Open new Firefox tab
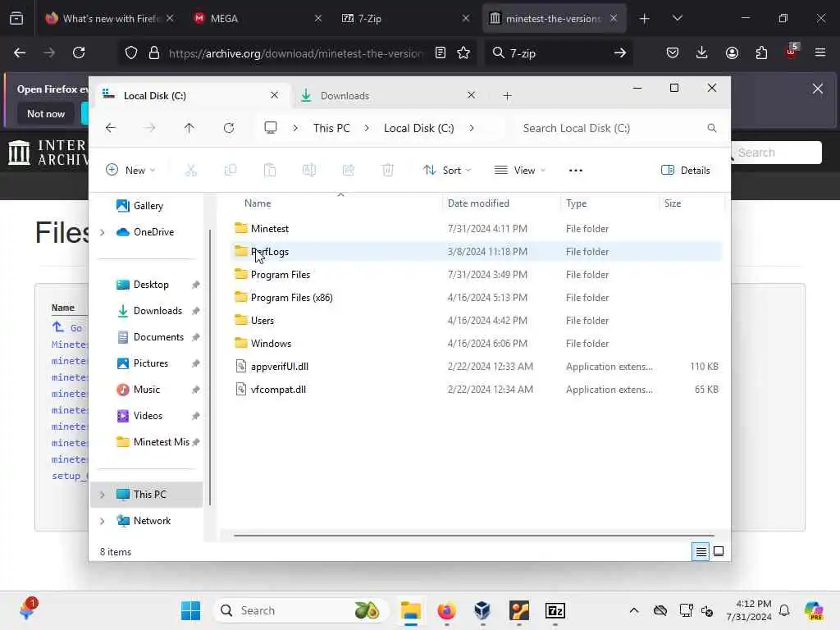This screenshot has width=840, height=630. click(x=645, y=19)
